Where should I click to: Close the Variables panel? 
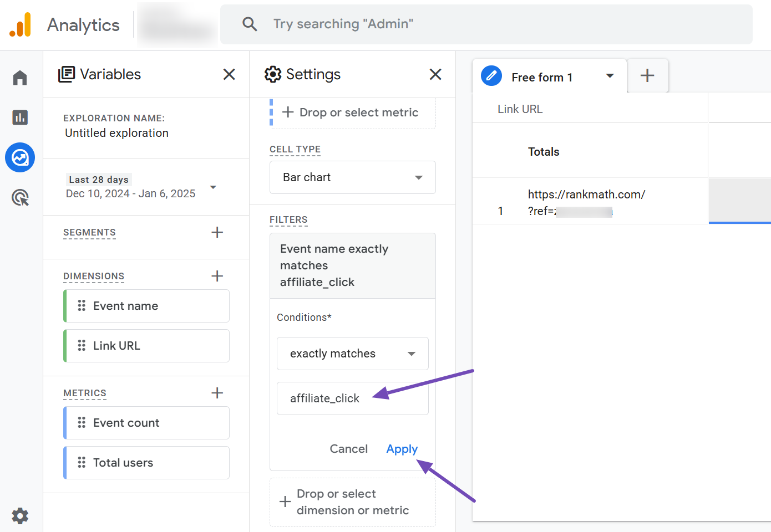[x=229, y=74]
